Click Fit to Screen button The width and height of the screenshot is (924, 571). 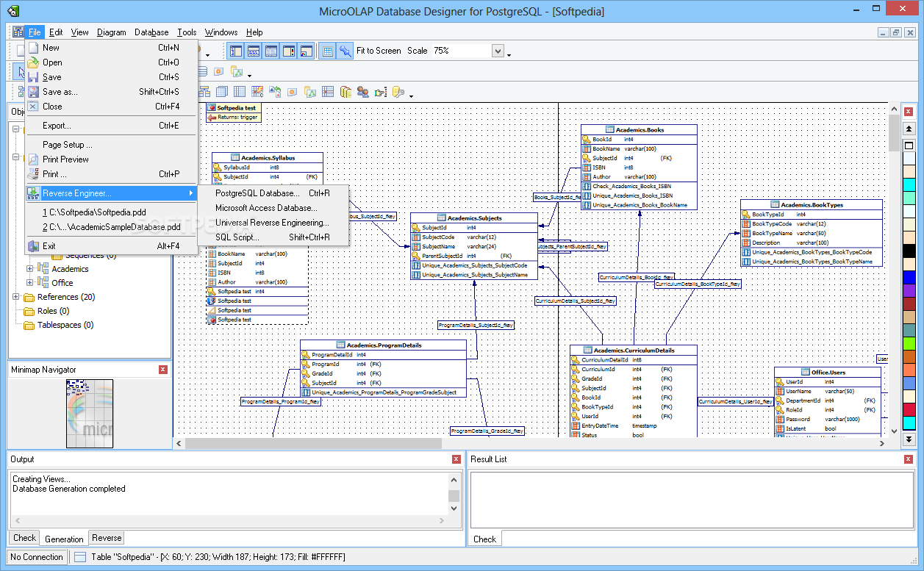[x=379, y=51]
